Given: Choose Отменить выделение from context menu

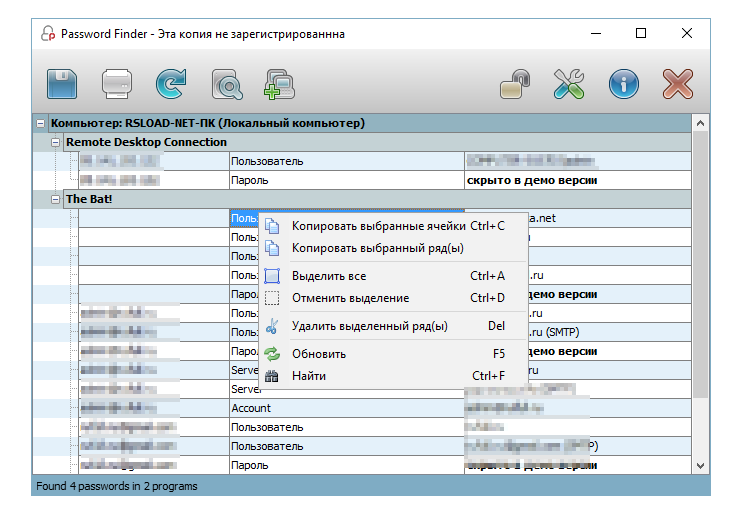Looking at the screenshot, I should click(393, 298).
